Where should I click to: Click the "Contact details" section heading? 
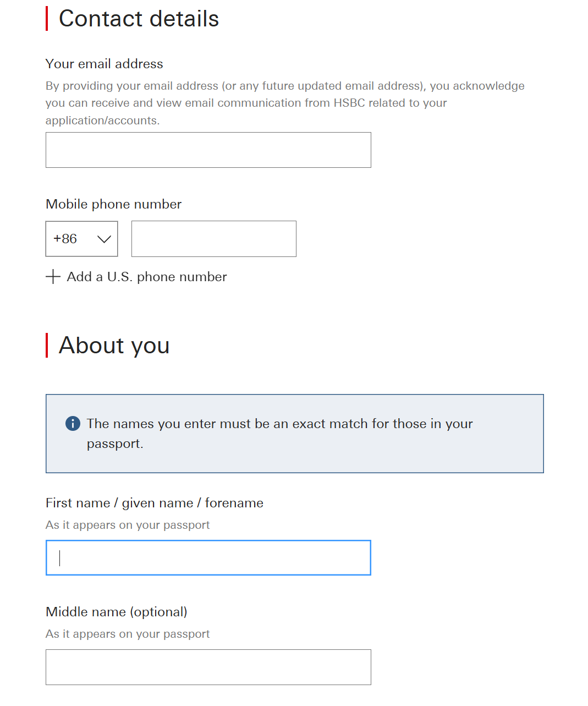(x=139, y=19)
